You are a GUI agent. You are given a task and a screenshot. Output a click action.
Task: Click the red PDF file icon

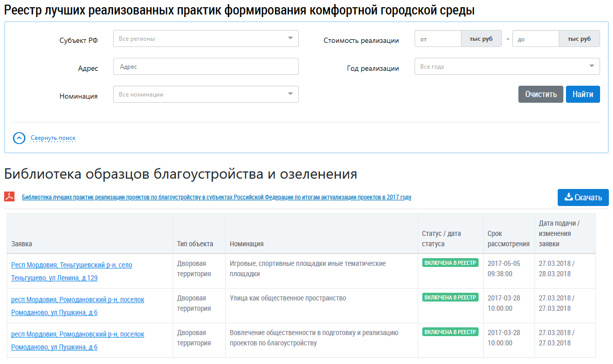tap(9, 197)
